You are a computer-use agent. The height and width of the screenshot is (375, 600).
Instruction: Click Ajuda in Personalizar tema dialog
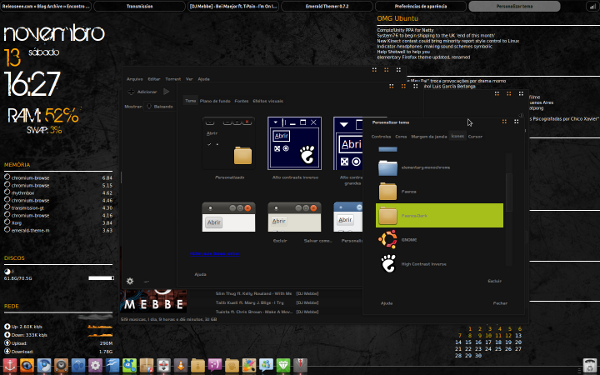386,303
